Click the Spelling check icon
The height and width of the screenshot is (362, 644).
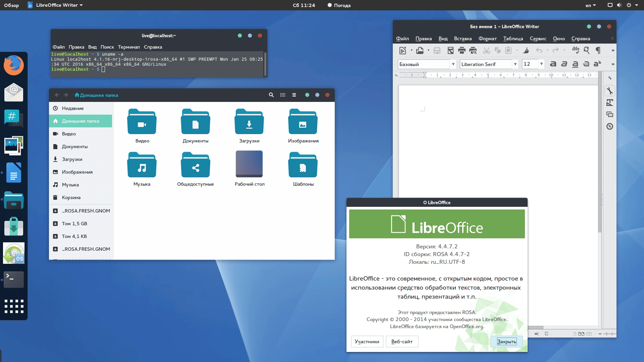576,50
